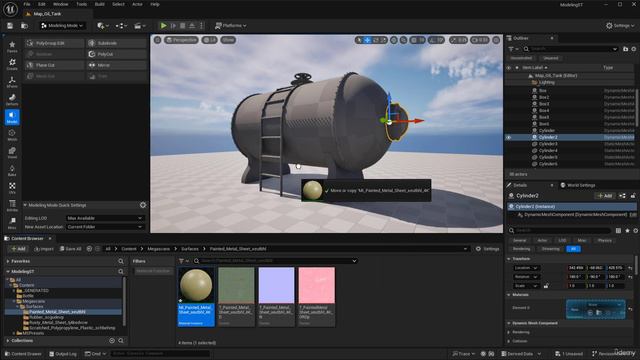Image resolution: width=640 pixels, height=360 pixels.
Task: Open the New Asset Location dropdown
Action: coord(105,227)
